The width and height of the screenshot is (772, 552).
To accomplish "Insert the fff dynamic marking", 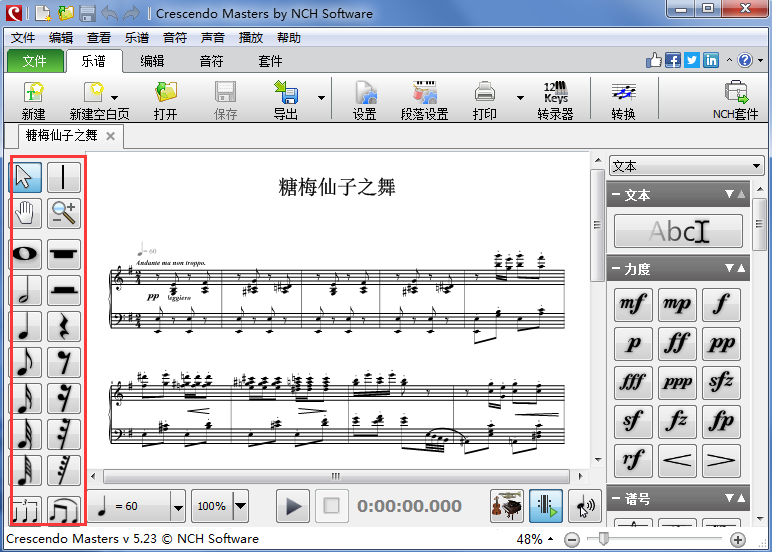I will pyautogui.click(x=633, y=383).
